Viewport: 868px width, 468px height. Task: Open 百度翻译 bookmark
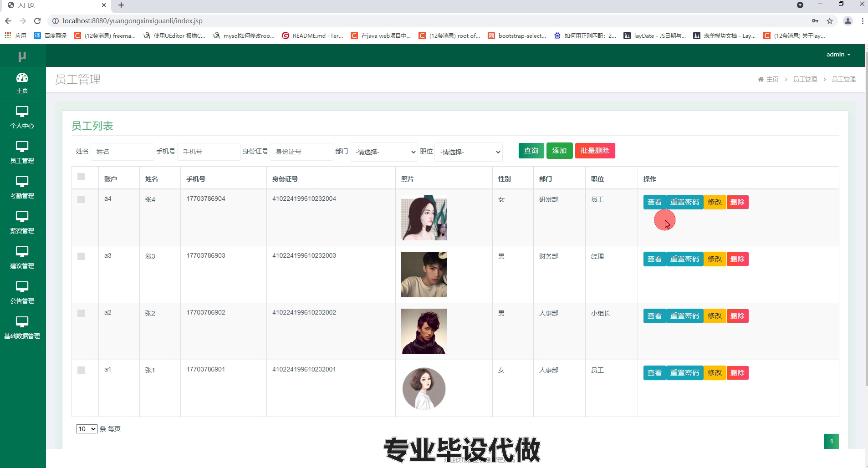click(x=50, y=36)
